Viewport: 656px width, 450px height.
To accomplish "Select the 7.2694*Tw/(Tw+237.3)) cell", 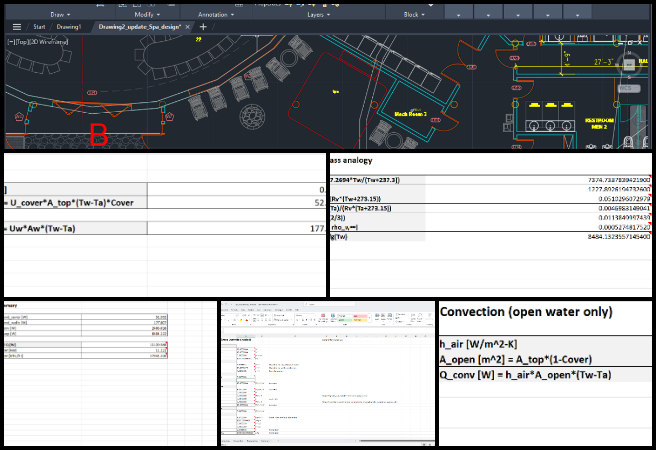I will tap(377, 180).
